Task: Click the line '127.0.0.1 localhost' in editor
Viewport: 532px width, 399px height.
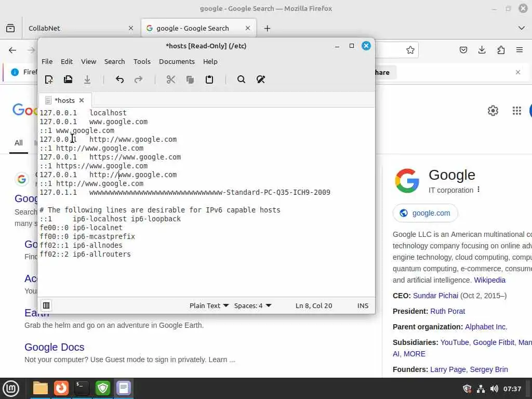Action: tap(83, 113)
